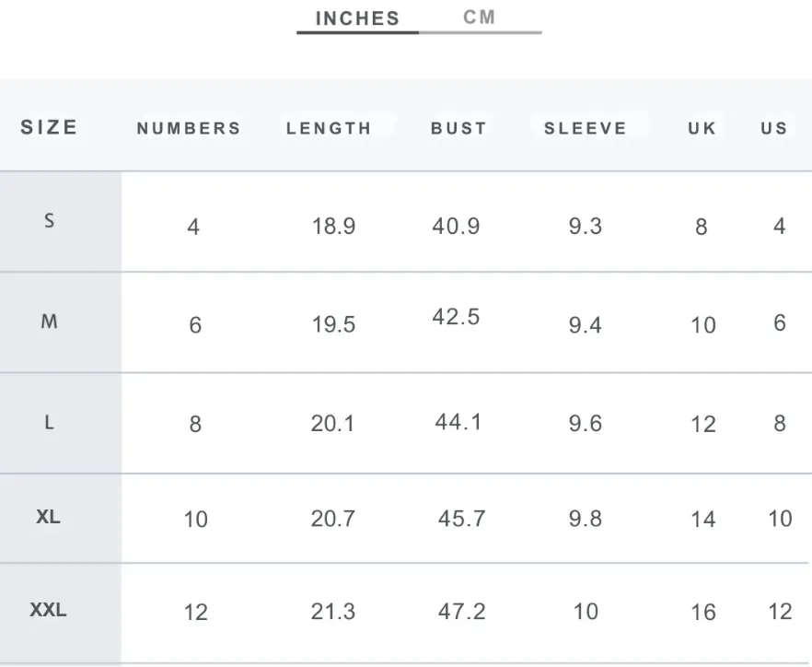Click the UK column header
Image resolution: width=812 pixels, height=667 pixels.
point(702,129)
